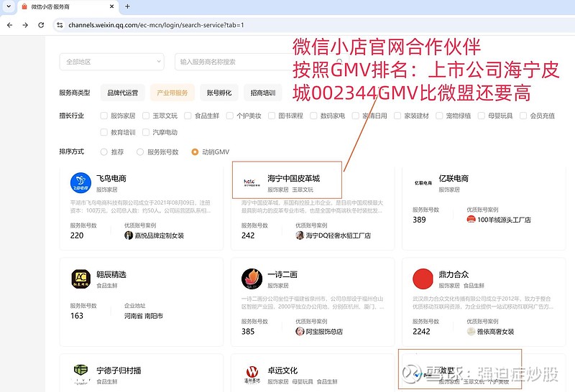575x392 pixels.
Task: Check the 母婴玩具 industry checkbox
Action: [482, 116]
